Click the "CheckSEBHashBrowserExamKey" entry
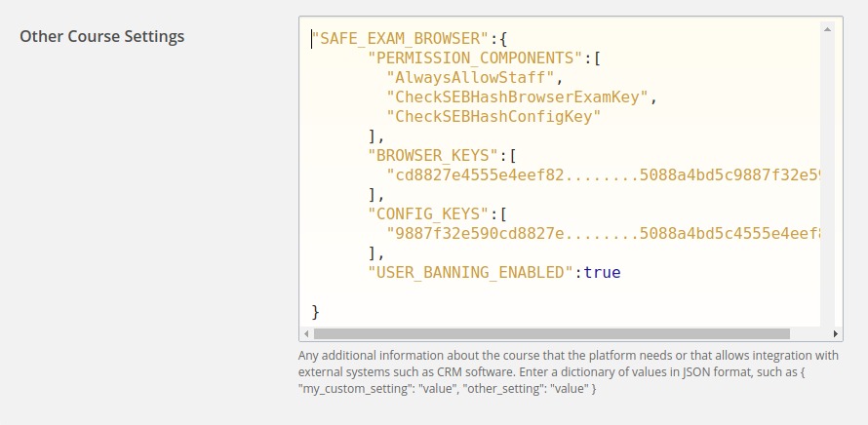The width and height of the screenshot is (868, 425). pos(518,97)
